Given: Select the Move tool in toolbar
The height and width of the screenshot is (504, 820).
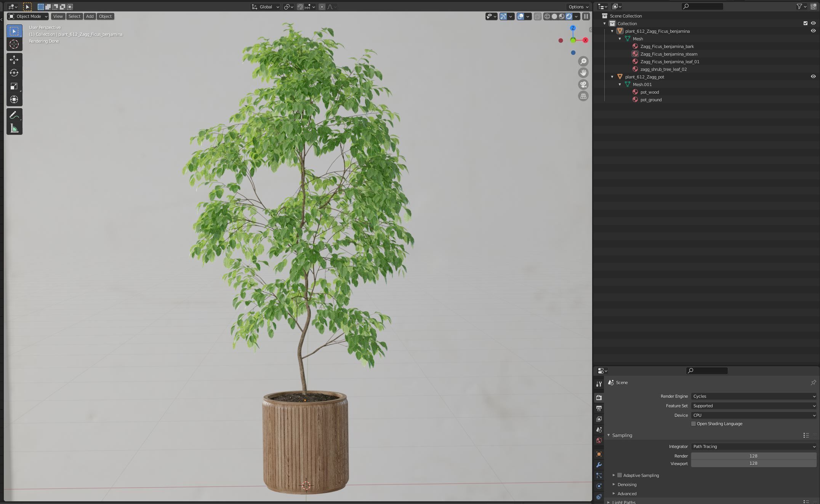Looking at the screenshot, I should 14,60.
